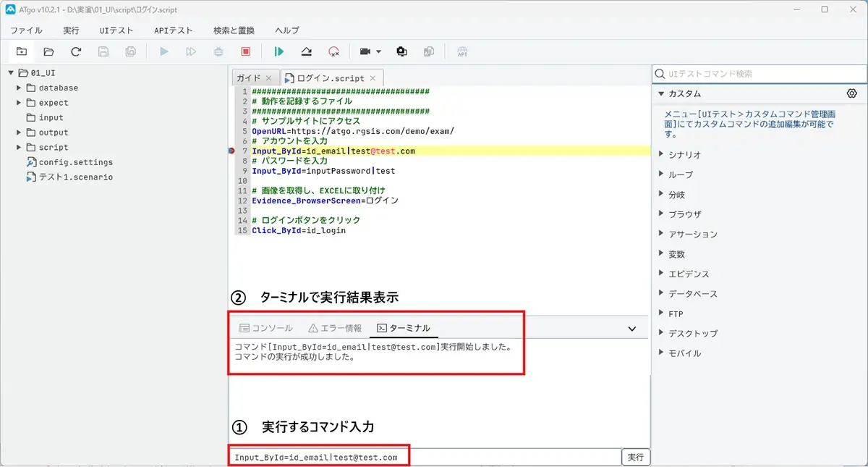
Task: Click the save file toolbar icon
Action: click(x=103, y=51)
